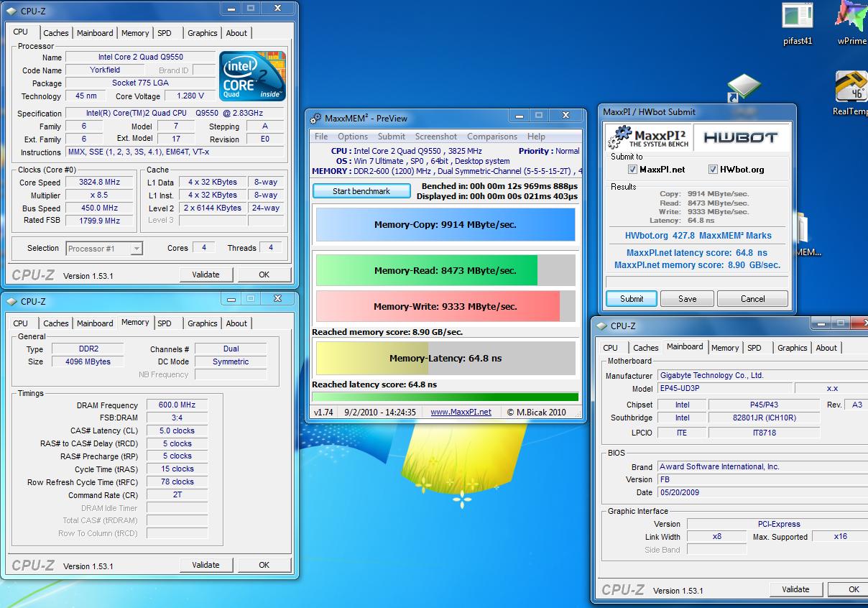Click the processor Name field

(140, 57)
